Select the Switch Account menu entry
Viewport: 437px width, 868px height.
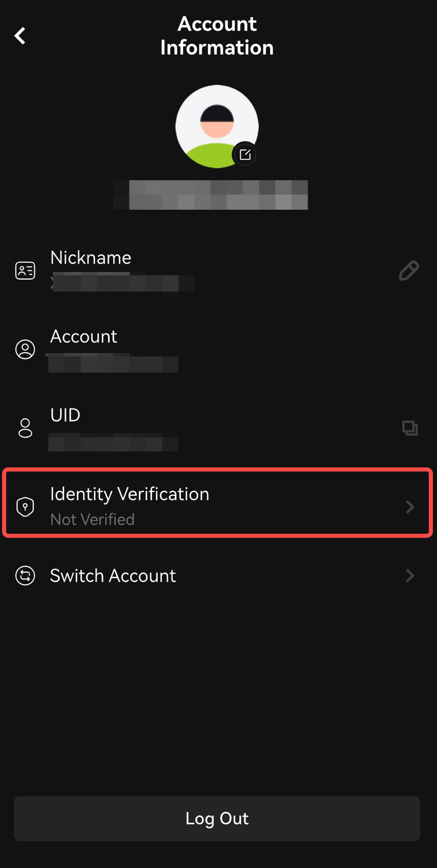[x=113, y=576]
